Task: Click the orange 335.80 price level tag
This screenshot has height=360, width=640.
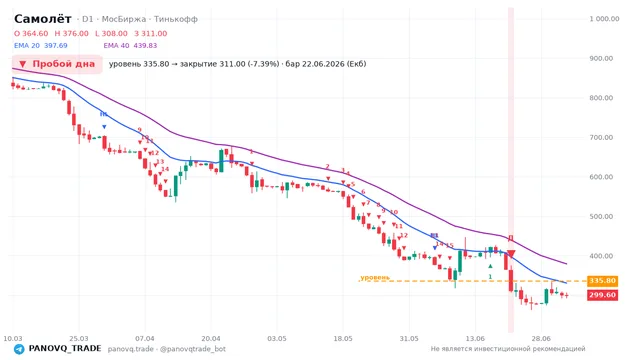Action: 602,281
